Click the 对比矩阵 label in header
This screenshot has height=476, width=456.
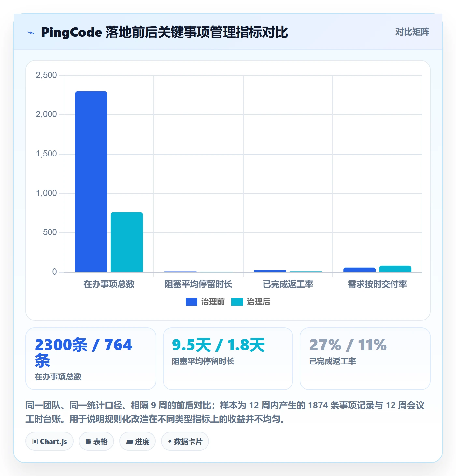point(412,32)
